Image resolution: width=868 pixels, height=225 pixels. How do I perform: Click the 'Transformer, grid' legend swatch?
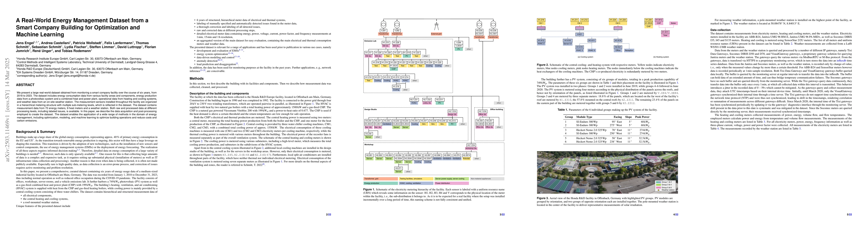click(x=381, y=179)
